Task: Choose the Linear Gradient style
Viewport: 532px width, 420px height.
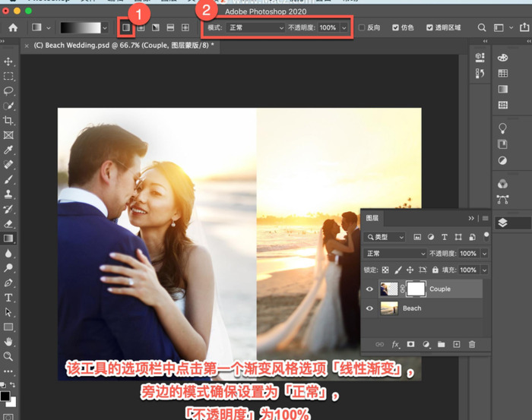Action: tap(126, 27)
